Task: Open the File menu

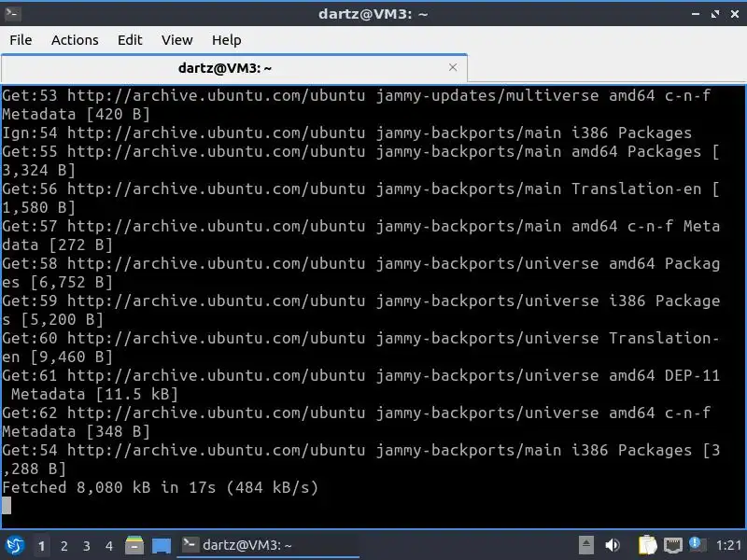Action: tap(21, 40)
